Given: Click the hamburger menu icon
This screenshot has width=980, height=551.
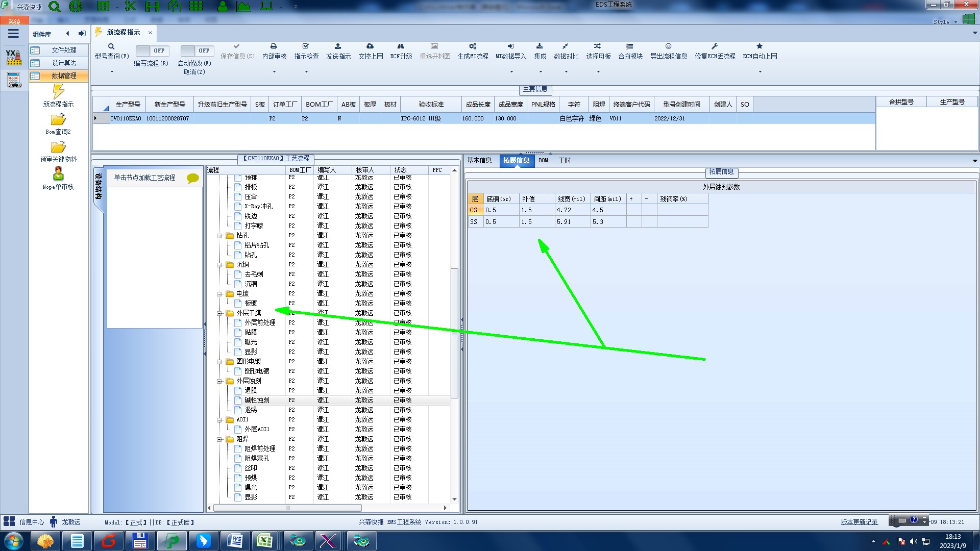Looking at the screenshot, I should coord(13,34).
